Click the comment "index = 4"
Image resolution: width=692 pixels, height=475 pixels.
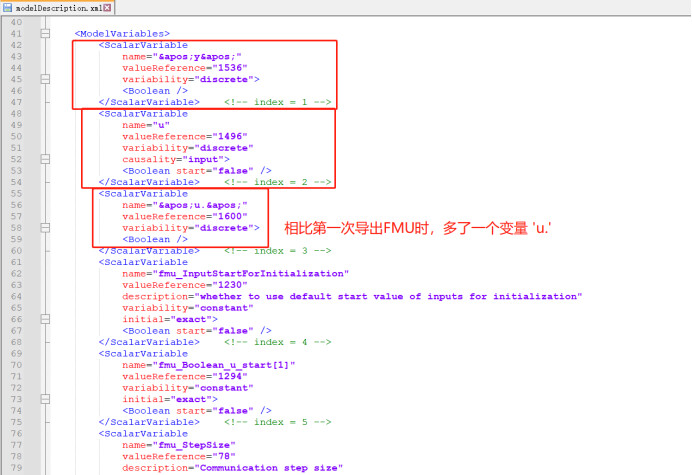pyautogui.click(x=278, y=342)
